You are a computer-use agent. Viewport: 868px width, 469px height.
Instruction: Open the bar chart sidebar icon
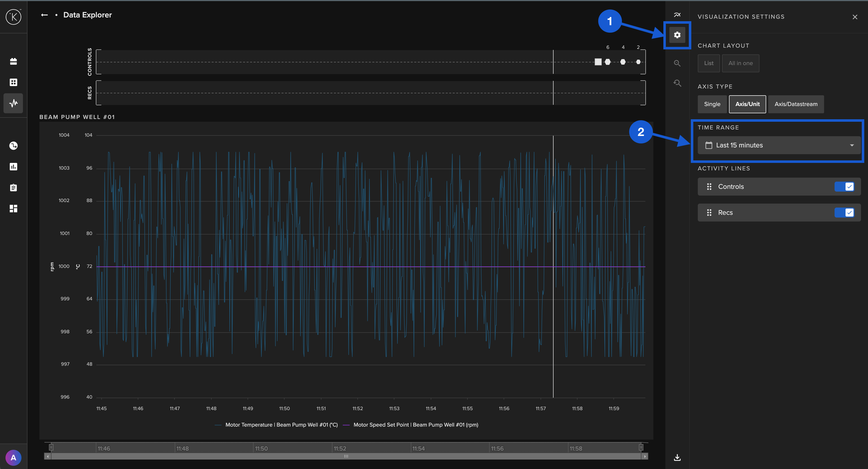(13, 167)
